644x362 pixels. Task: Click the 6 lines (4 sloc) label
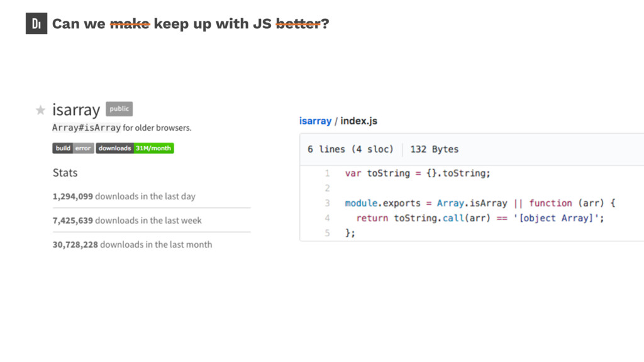(350, 150)
